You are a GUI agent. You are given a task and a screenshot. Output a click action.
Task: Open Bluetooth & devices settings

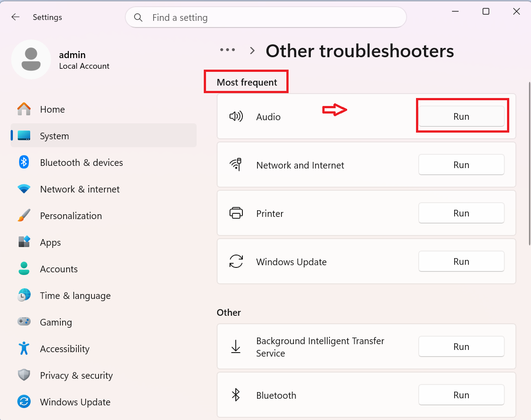pyautogui.click(x=103, y=162)
